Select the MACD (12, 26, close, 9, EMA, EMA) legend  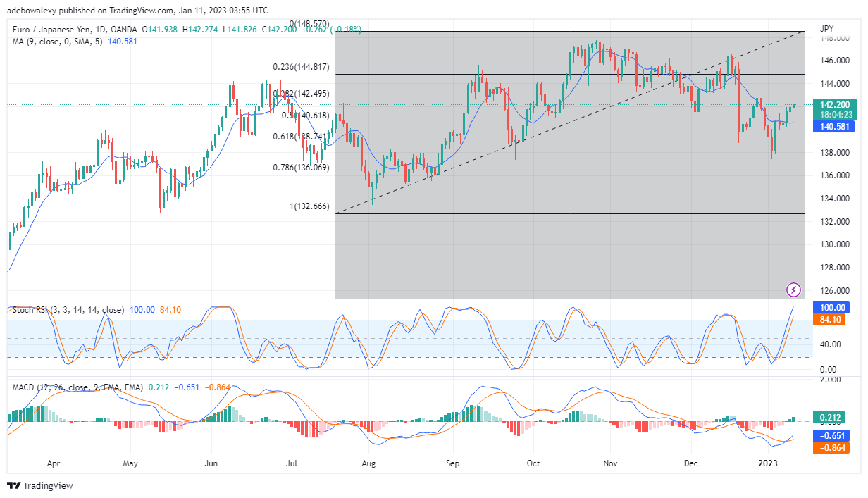tap(77, 387)
